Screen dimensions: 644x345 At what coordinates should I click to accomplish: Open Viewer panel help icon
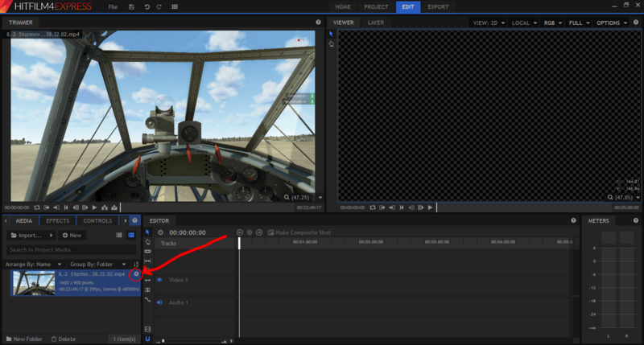(x=636, y=23)
